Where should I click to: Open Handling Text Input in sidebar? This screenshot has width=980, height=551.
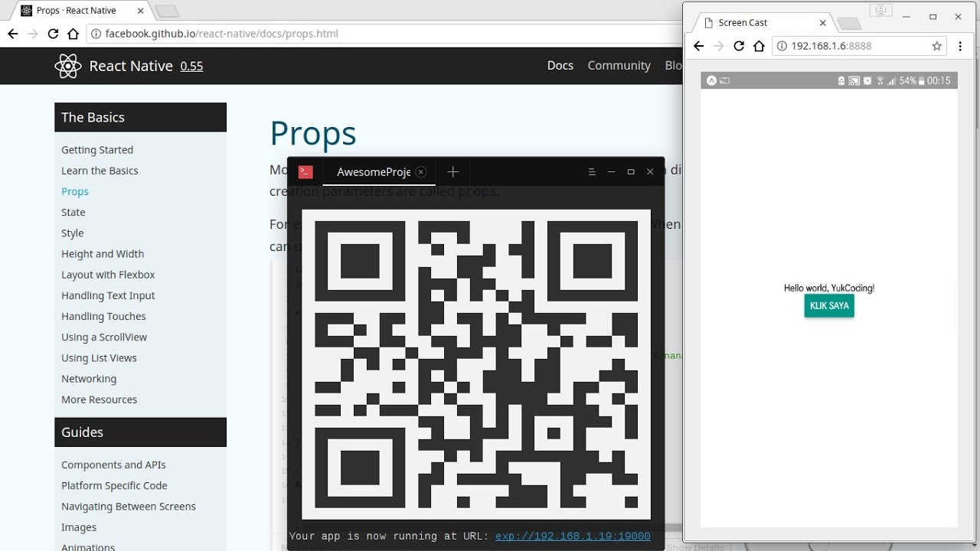pos(108,295)
